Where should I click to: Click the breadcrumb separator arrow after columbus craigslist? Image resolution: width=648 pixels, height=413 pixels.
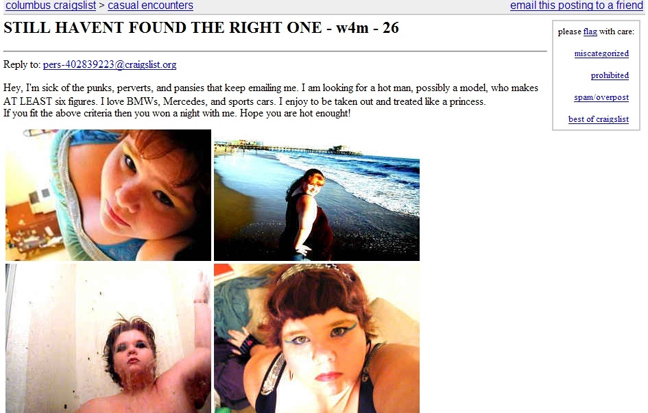click(102, 6)
